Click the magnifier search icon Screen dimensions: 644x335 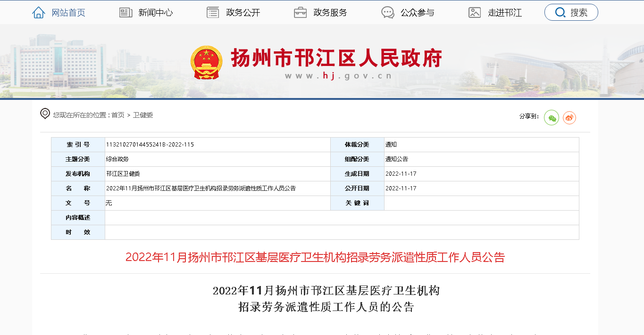[x=560, y=12]
